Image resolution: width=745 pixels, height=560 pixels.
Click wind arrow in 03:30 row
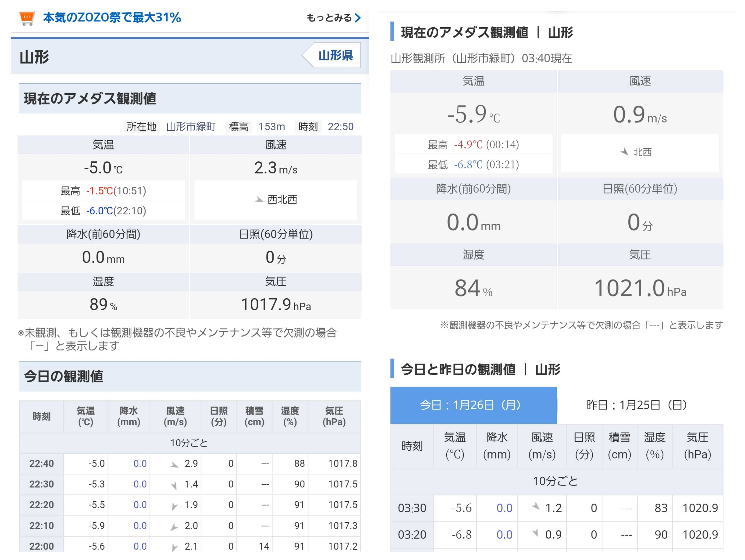click(536, 506)
